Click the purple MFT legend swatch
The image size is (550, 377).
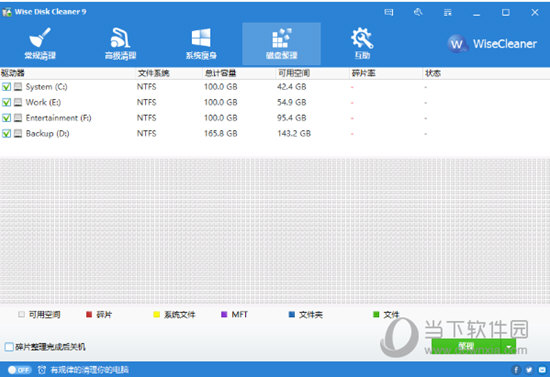click(x=224, y=315)
